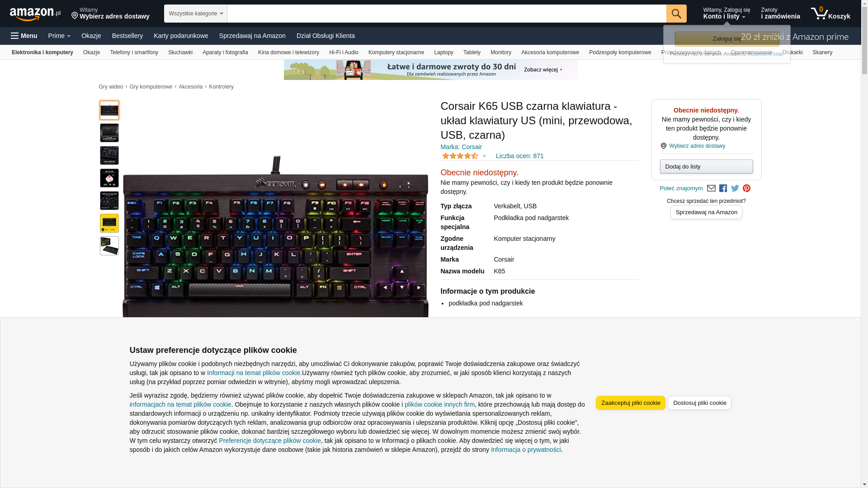Expand the Wszystkie kategorie search dropdown
This screenshot has height=488, width=868.
196,14
